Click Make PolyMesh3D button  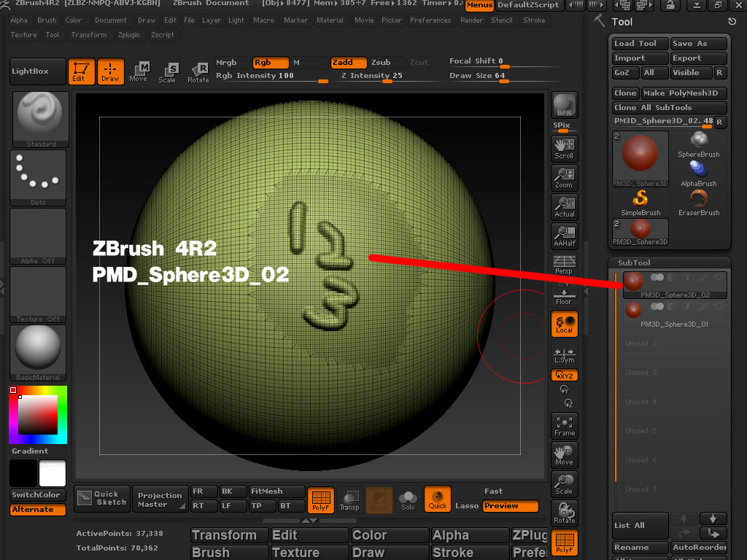click(684, 93)
